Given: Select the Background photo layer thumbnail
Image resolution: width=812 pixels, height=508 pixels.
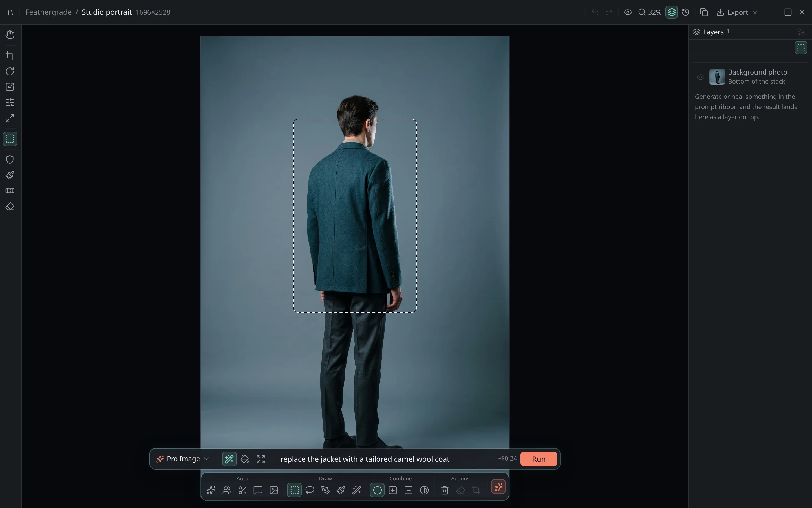Looking at the screenshot, I should [x=717, y=77].
